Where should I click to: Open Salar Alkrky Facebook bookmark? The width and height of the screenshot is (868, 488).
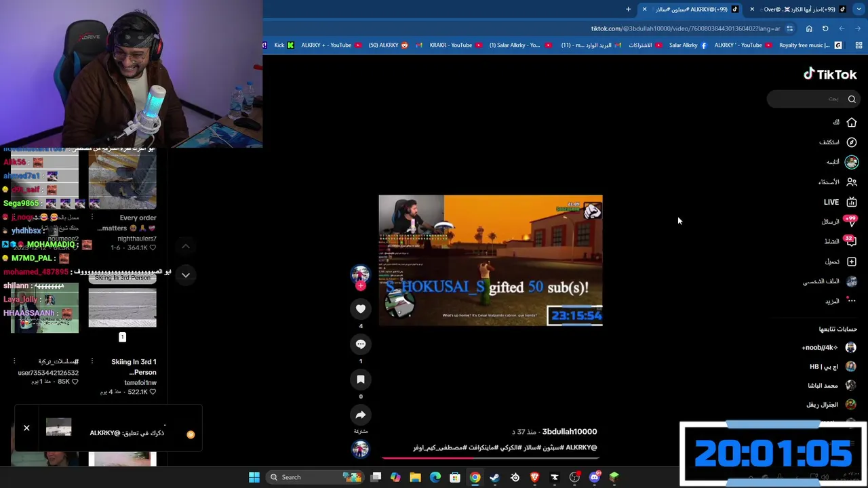pos(688,45)
